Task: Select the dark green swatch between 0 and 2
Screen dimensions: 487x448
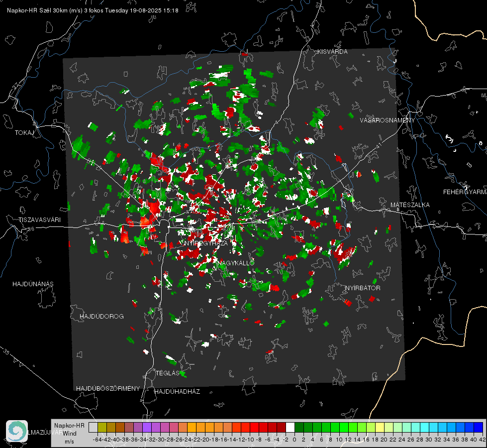Action: pos(299,427)
